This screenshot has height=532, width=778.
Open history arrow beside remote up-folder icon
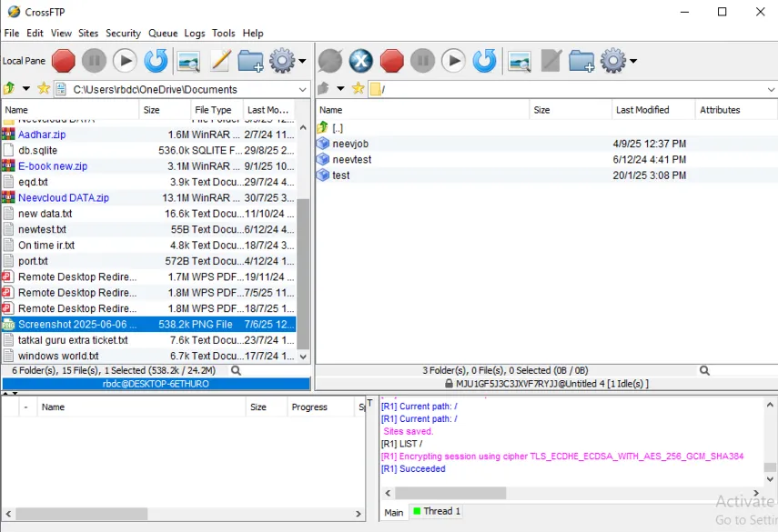pyautogui.click(x=340, y=89)
